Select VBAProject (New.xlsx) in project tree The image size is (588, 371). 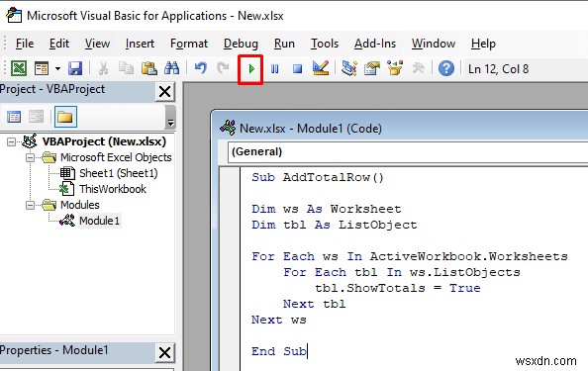(104, 141)
